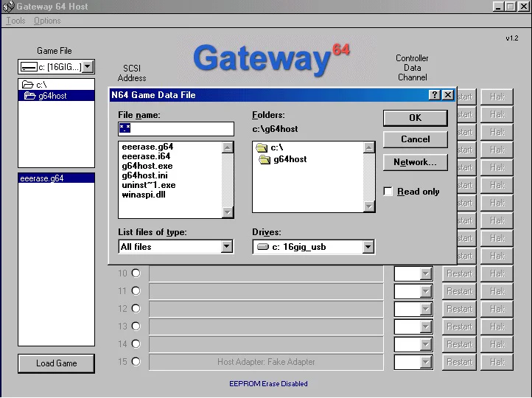This screenshot has width=532, height=398.
Task: Click file list scrollbar down arrow
Action: click(228, 212)
